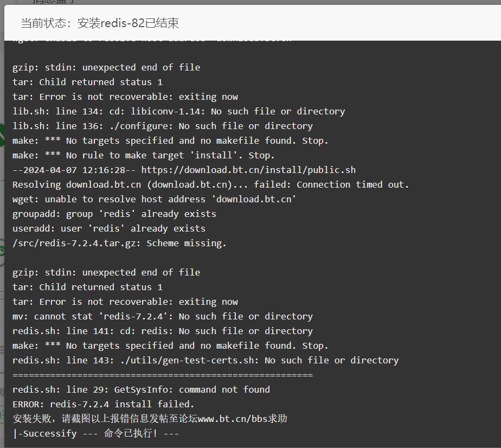The width and height of the screenshot is (501, 448).
Task: Click the 'wget: unable to resolve host address' line
Action: point(154,200)
